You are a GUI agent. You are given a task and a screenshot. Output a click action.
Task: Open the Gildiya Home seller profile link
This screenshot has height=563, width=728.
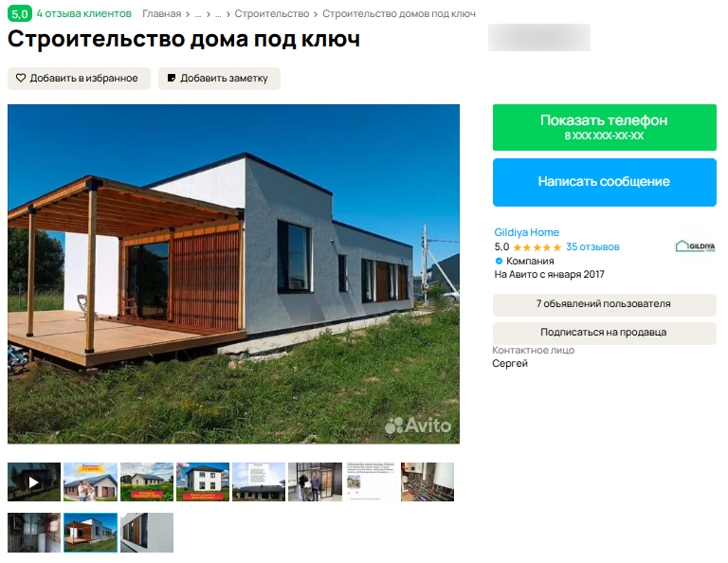pyautogui.click(x=526, y=232)
